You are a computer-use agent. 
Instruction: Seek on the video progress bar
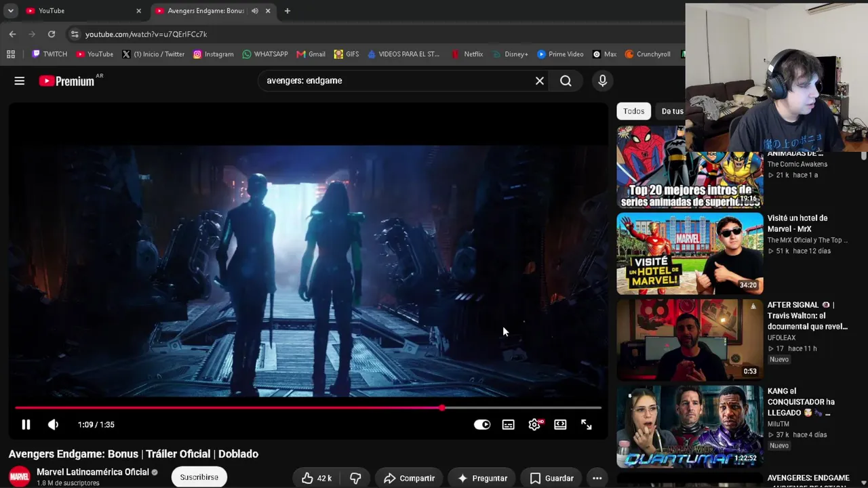308,408
